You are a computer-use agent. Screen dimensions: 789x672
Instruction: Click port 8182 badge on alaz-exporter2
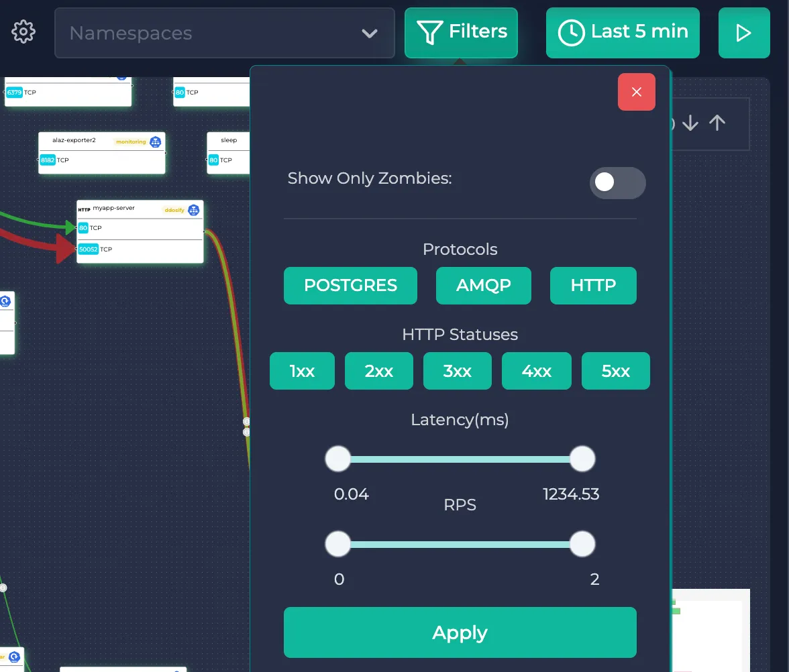pyautogui.click(x=47, y=160)
